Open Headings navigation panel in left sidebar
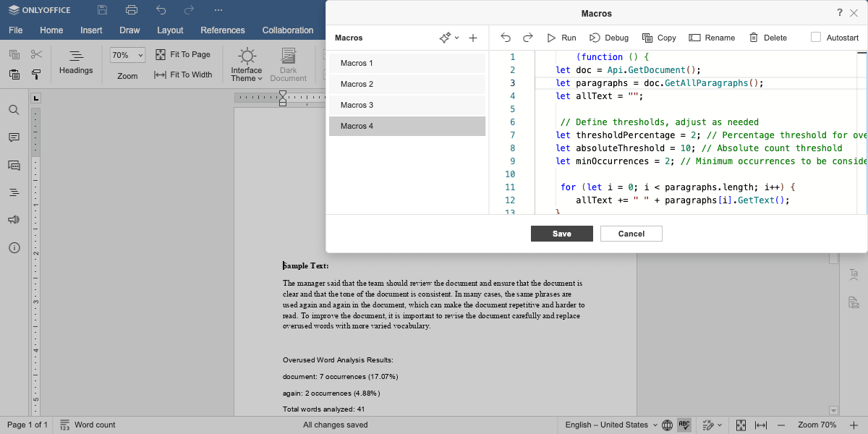Viewport: 868px width, 434px height. tap(14, 192)
